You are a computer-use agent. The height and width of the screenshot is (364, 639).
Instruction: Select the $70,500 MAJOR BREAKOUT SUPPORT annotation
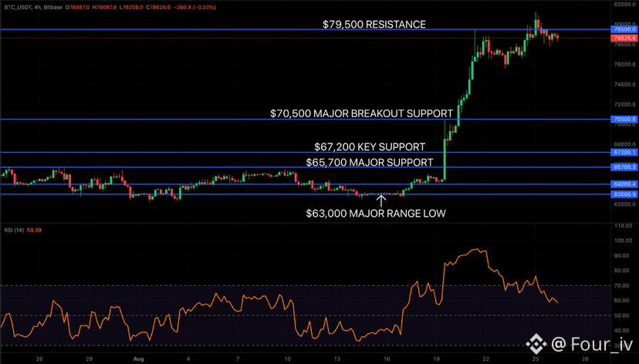361,113
